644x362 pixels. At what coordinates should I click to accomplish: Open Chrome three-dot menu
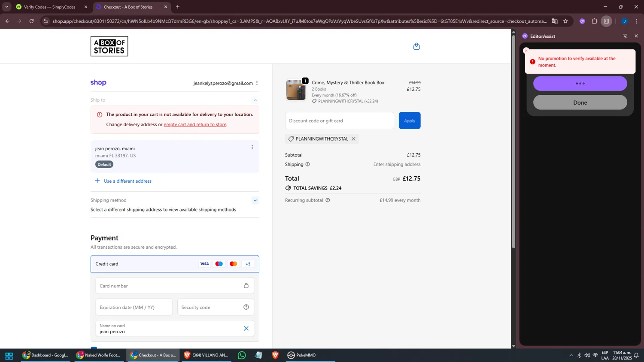click(x=637, y=21)
